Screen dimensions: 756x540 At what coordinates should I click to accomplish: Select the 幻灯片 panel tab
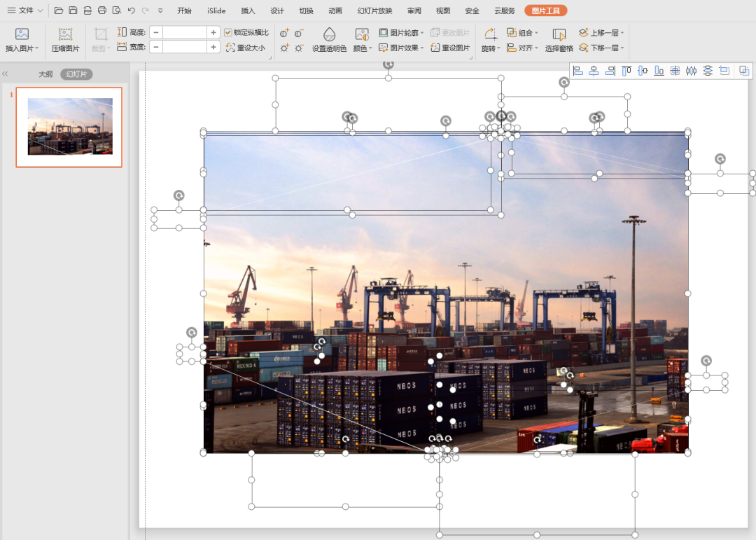tap(77, 74)
